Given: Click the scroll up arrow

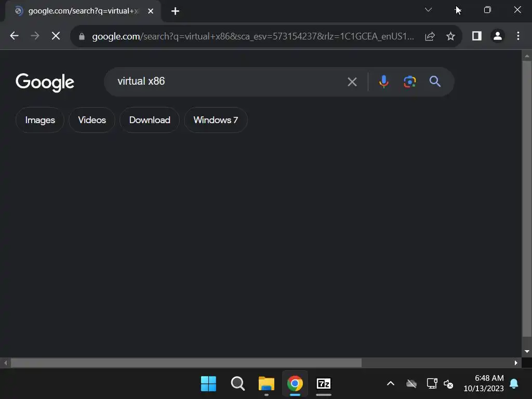Looking at the screenshot, I should (527, 56).
